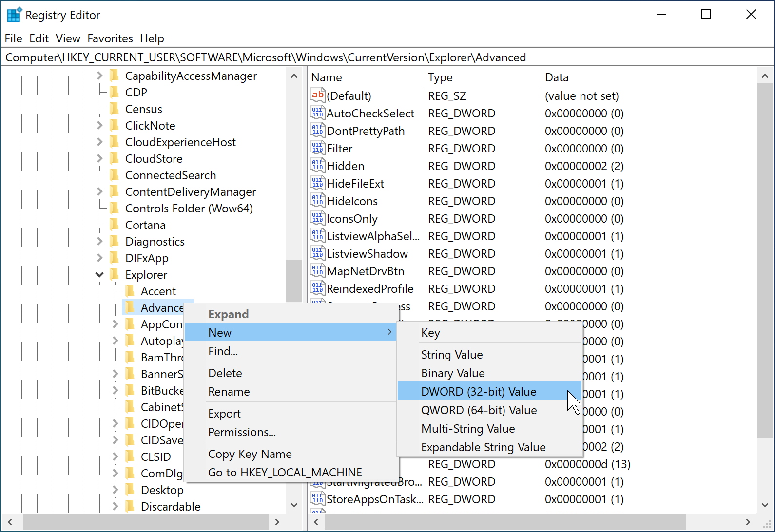Click the Name column header

[366, 77]
